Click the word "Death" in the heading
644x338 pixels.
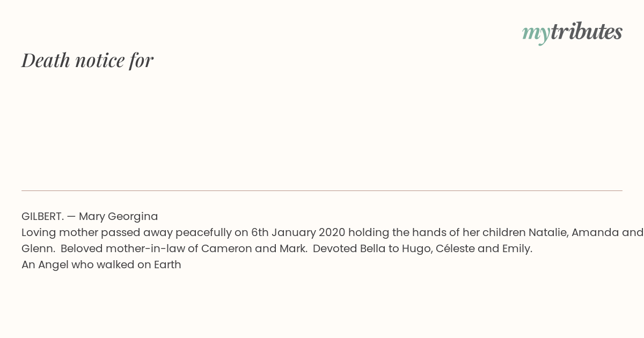tap(46, 60)
